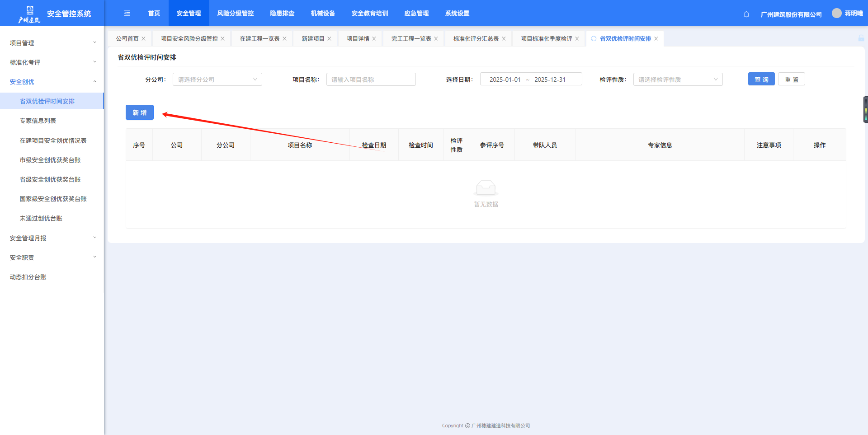Click the notification bell icon

click(746, 14)
